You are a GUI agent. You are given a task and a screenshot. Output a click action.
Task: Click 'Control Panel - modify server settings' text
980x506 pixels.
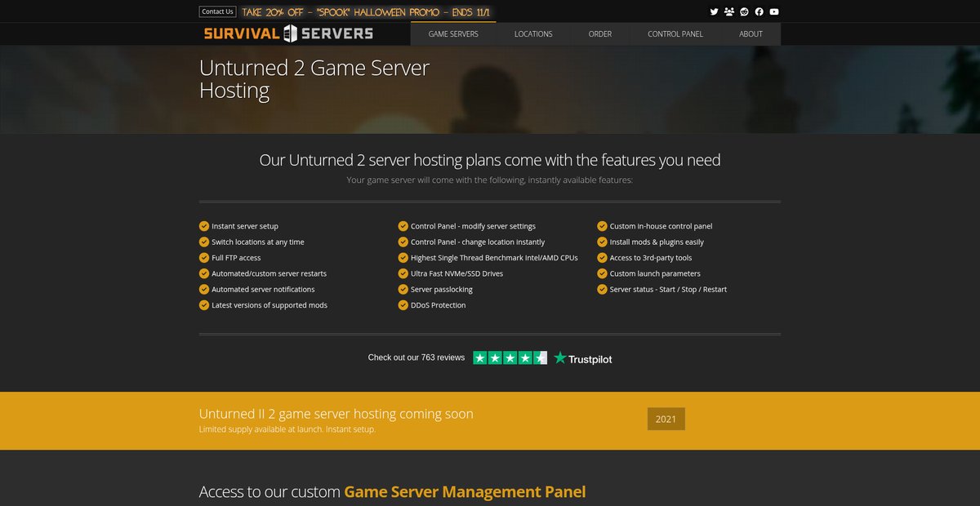473,226
